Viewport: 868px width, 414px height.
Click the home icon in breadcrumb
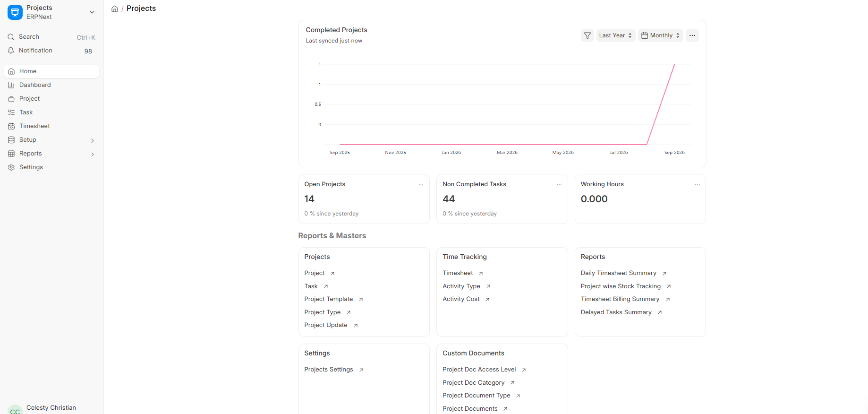pos(115,9)
